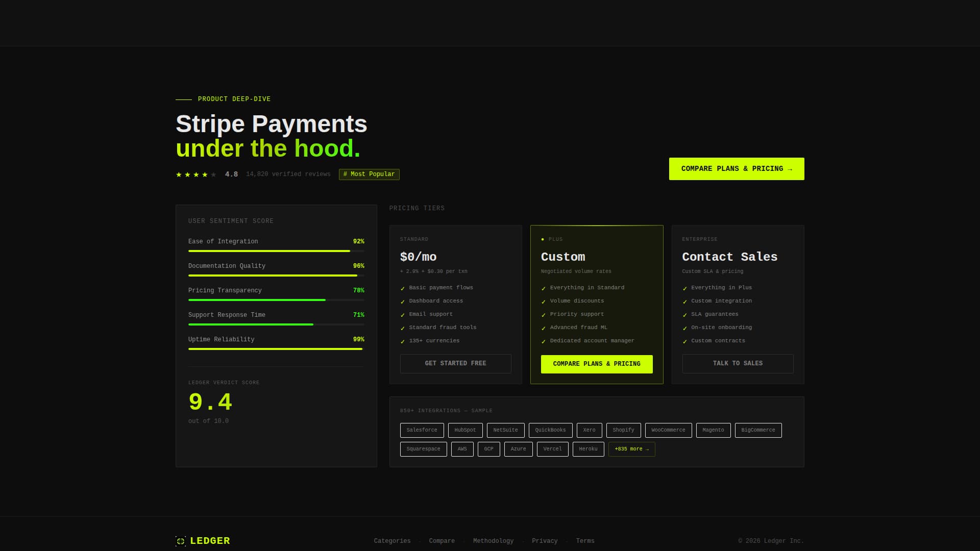Click the checkmark beside Email support
This screenshot has width=980, height=551.
[402, 315]
